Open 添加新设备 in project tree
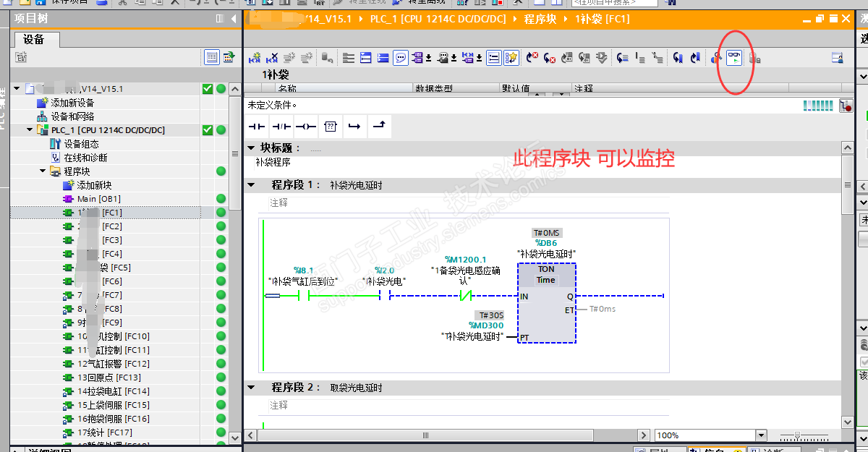 [72, 103]
